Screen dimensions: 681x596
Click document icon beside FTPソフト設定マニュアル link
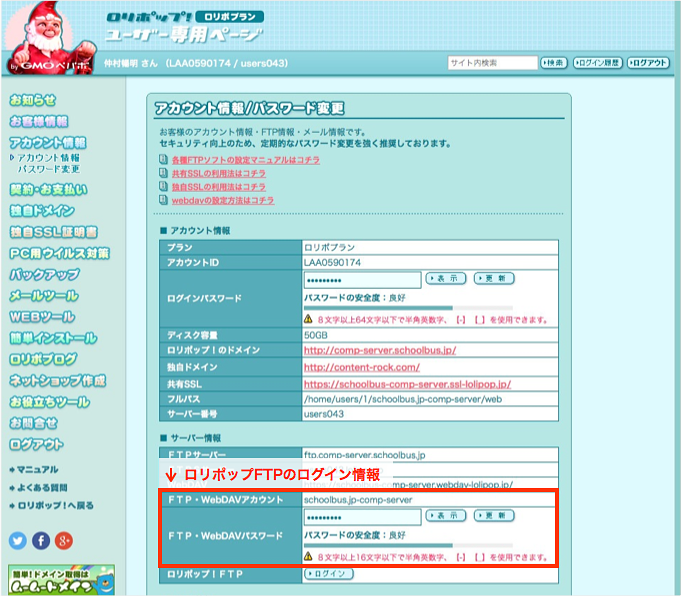[x=163, y=159]
